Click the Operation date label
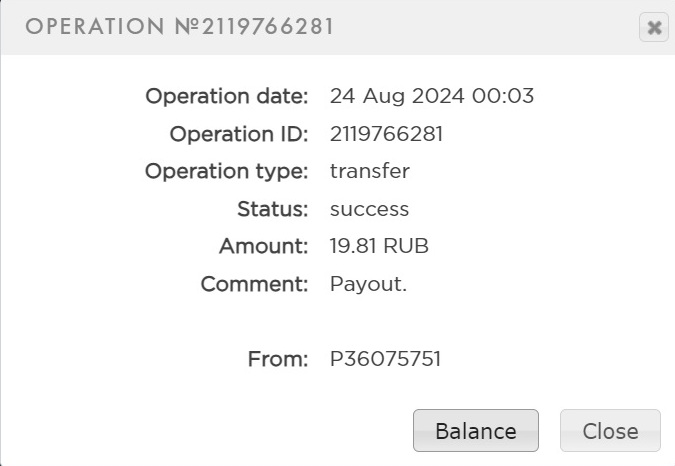 point(227,97)
